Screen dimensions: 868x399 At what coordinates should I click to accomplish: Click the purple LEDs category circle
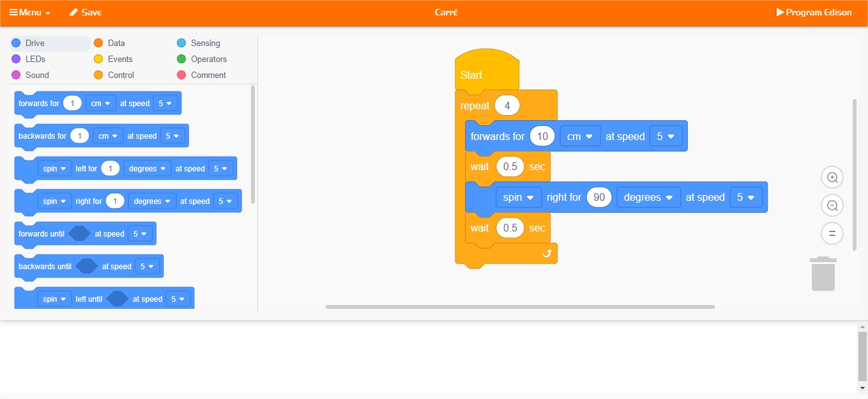click(x=16, y=59)
